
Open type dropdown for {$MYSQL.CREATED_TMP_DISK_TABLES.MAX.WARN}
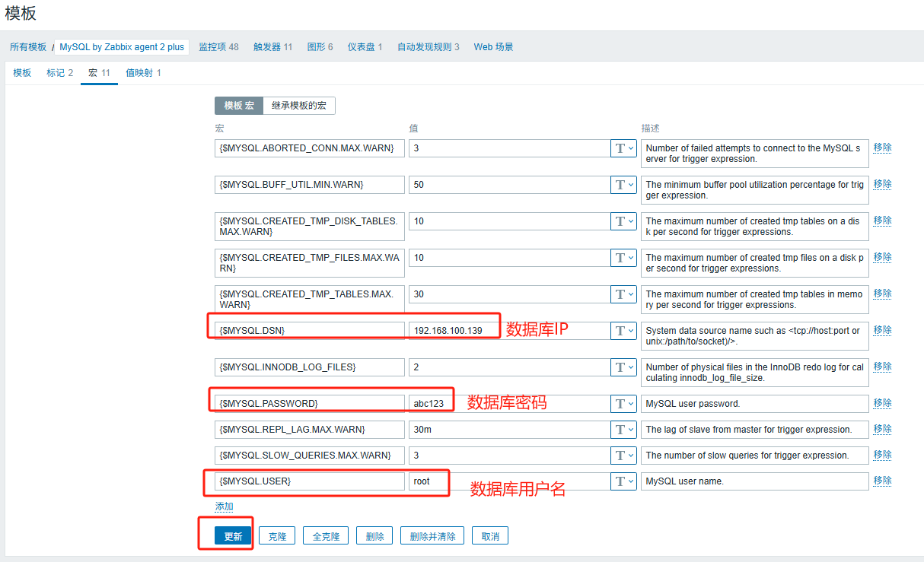tap(623, 221)
